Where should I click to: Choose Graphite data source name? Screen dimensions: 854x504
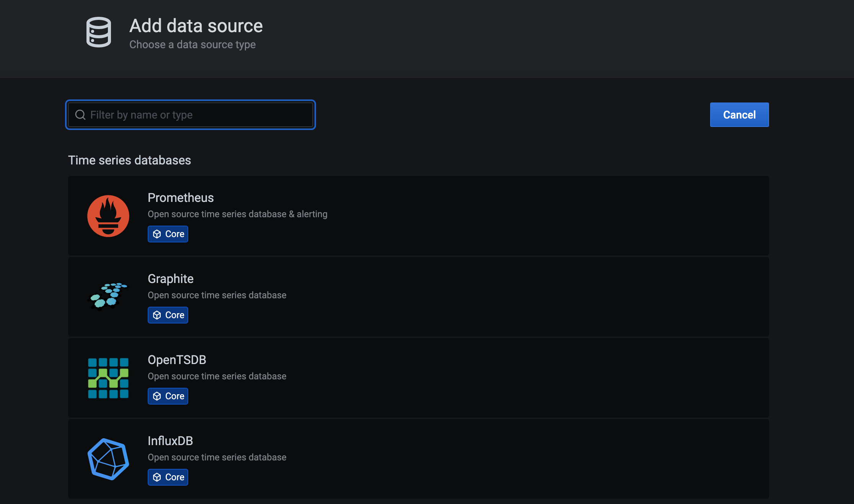tap(171, 279)
